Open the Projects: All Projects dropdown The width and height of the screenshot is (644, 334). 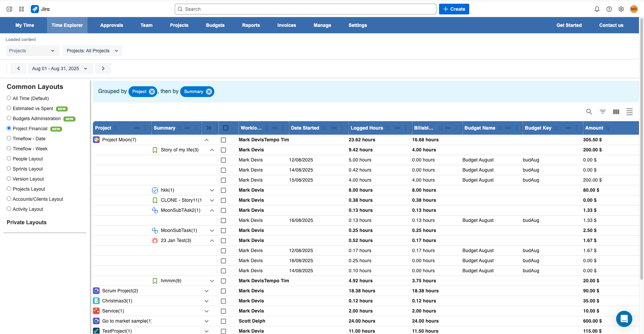(x=92, y=51)
